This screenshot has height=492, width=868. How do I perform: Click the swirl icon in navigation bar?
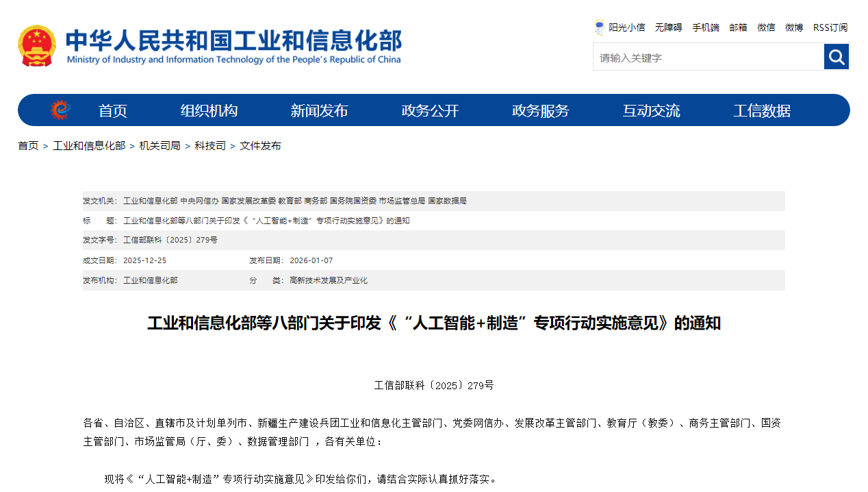click(x=60, y=110)
